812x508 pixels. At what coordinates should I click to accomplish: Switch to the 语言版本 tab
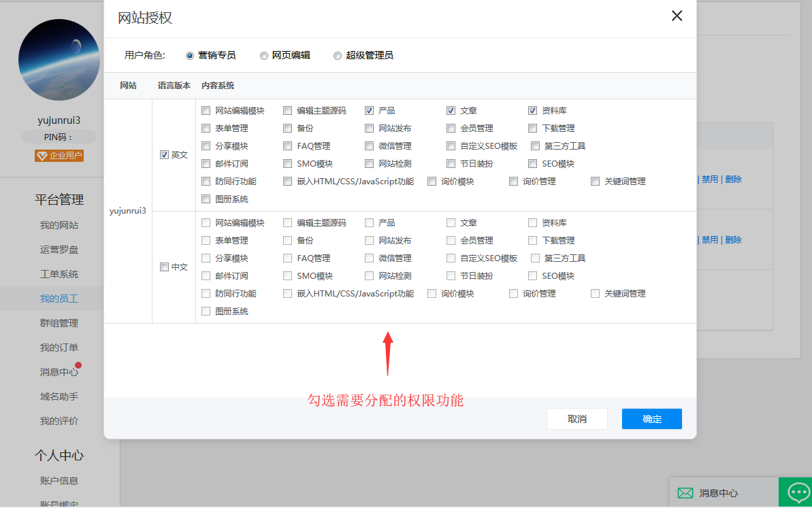[x=174, y=84]
